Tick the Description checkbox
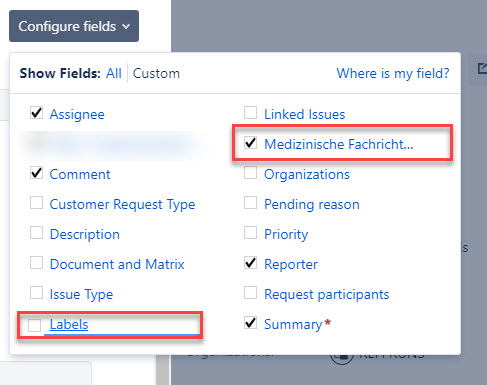487x385 pixels. click(x=36, y=233)
